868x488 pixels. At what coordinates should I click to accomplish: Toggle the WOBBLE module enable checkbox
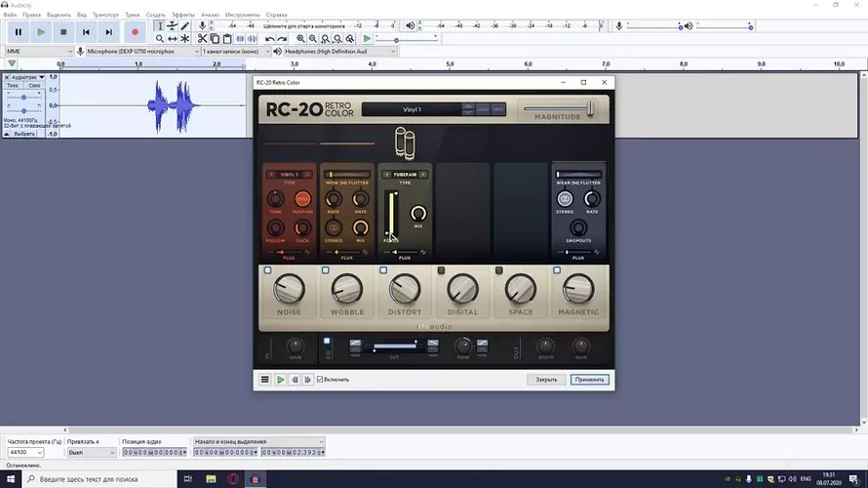(326, 270)
